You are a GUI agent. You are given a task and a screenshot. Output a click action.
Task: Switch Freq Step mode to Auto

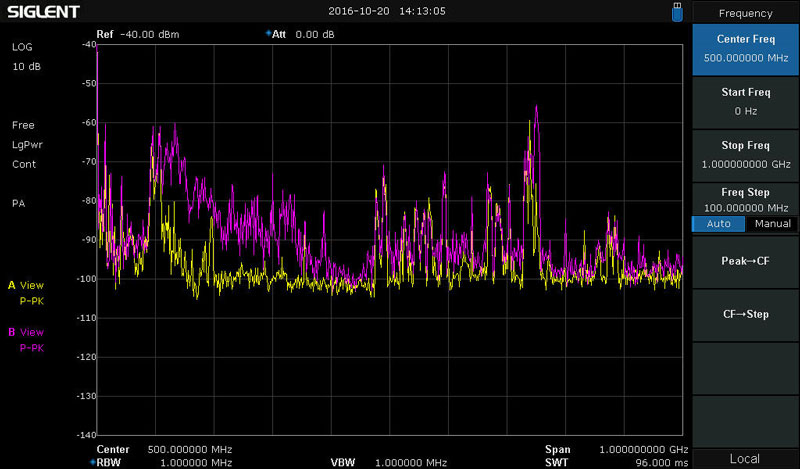(718, 224)
